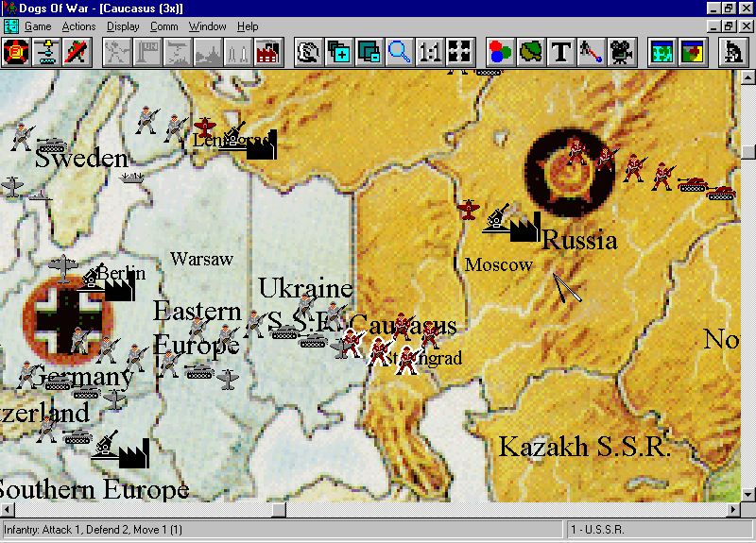Image resolution: width=756 pixels, height=543 pixels.
Task: Click the red factory toolbar button
Action: coord(268,52)
